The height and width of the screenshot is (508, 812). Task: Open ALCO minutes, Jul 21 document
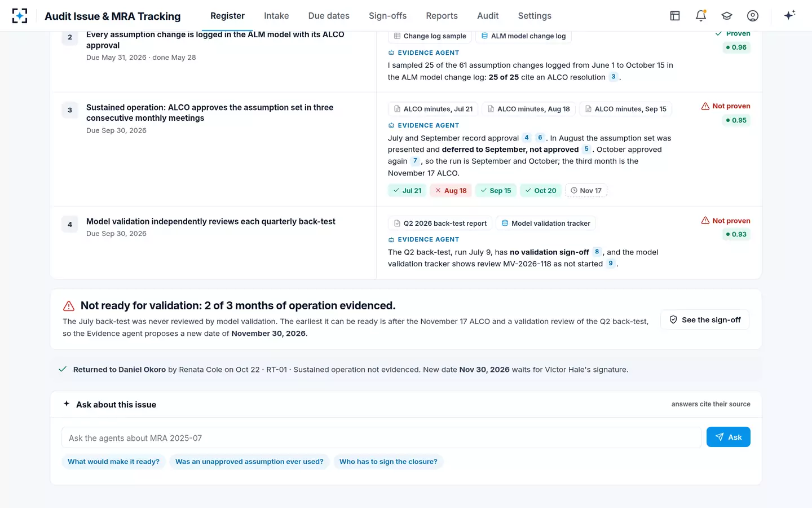click(x=433, y=109)
